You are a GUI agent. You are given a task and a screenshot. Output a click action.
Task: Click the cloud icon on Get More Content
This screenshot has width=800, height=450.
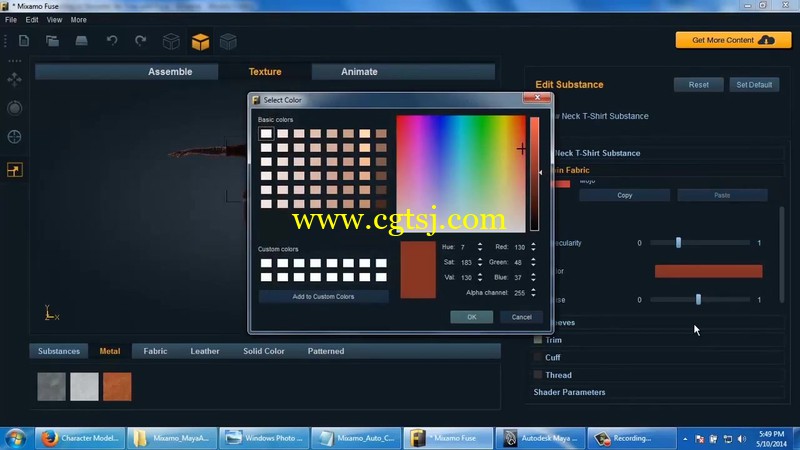766,40
